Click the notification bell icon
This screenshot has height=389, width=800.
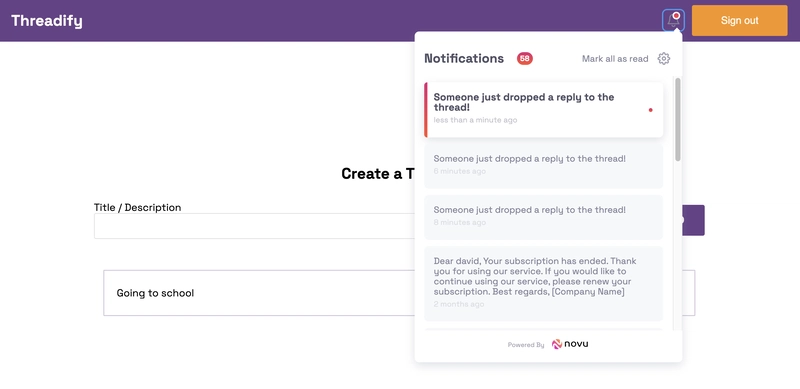click(x=673, y=20)
